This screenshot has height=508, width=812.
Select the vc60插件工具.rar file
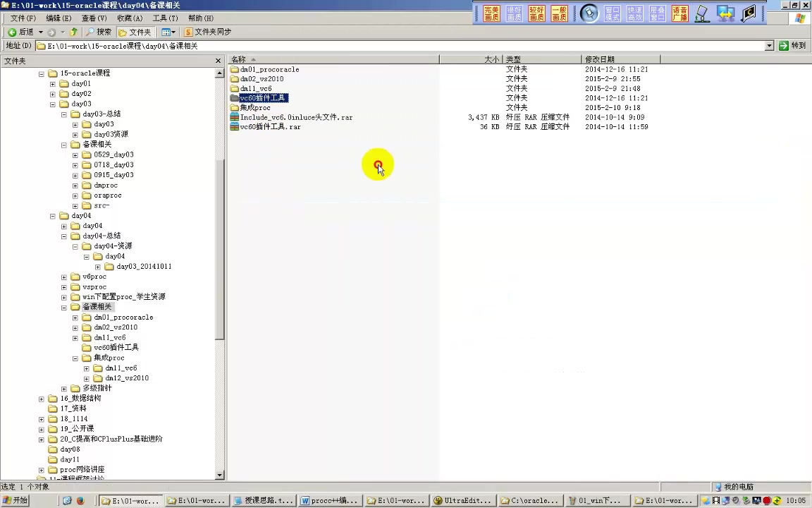coord(270,126)
